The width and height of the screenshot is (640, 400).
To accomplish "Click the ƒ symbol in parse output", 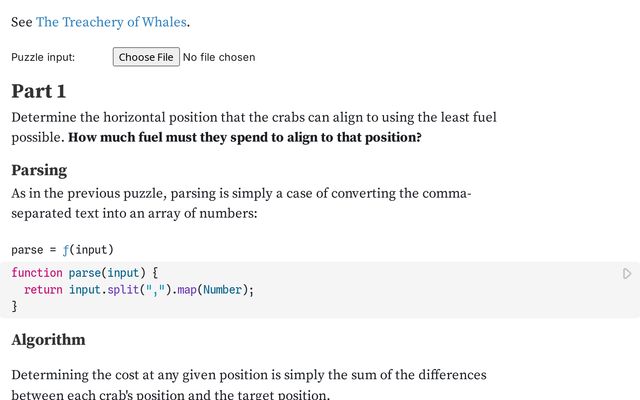I will (x=66, y=249).
